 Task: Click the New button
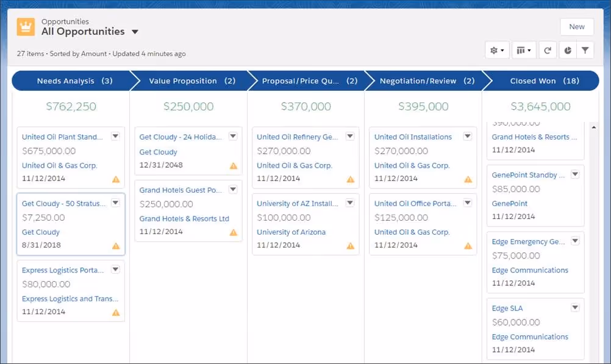pyautogui.click(x=576, y=27)
